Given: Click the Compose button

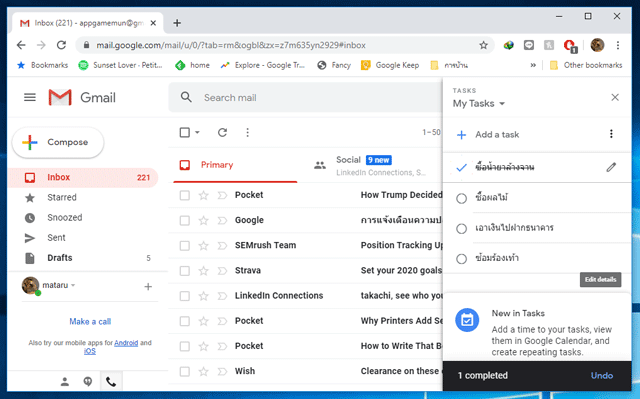Looking at the screenshot, I should pyautogui.click(x=58, y=142).
